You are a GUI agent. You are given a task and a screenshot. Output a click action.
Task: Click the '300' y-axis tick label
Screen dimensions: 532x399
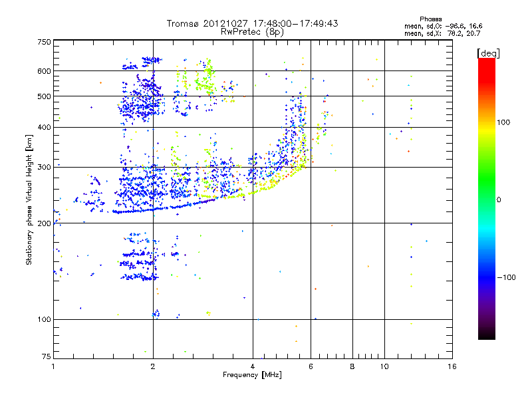44,167
